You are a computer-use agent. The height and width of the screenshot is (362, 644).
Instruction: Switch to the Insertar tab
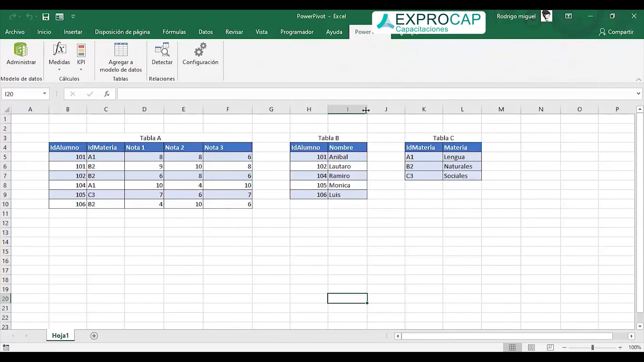pos(73,32)
